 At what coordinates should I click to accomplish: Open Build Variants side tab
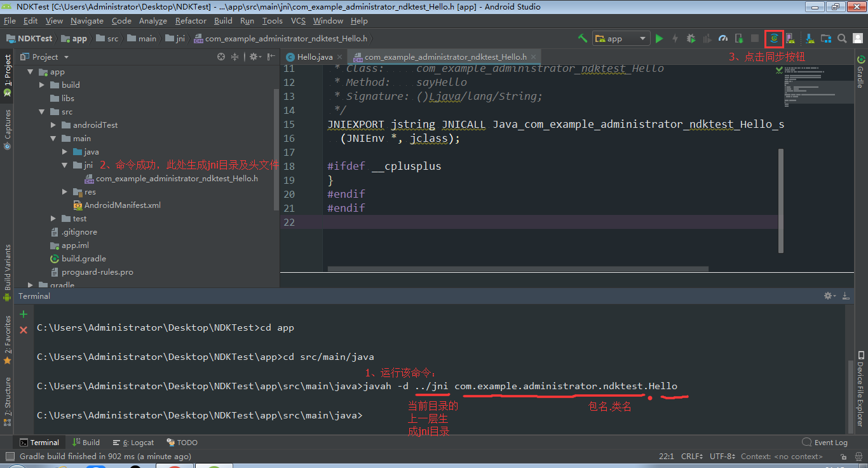(x=8, y=272)
